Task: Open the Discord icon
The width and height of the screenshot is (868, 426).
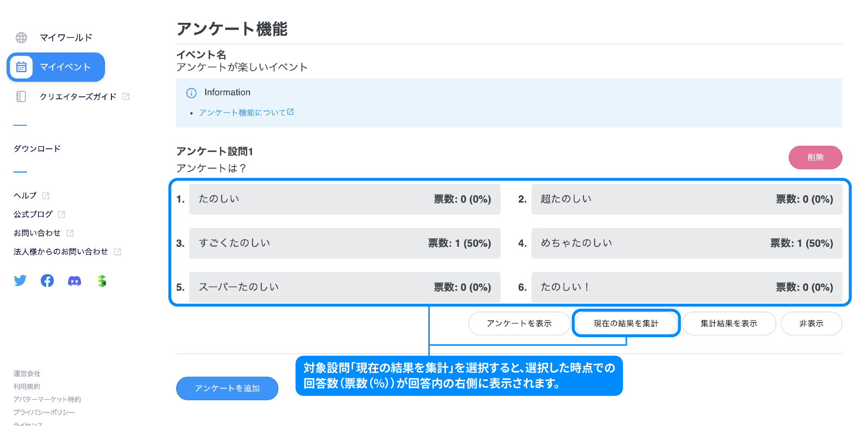Action: [x=74, y=281]
